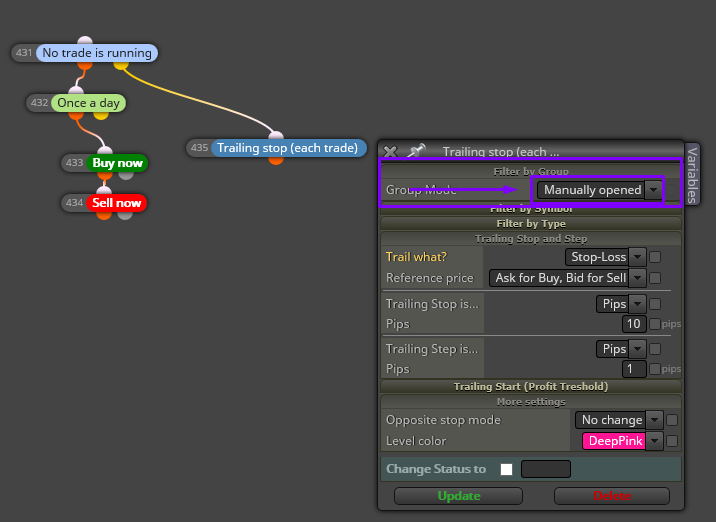Screen dimensions: 716x522
Task: Click the 431 block ID label
Action: click(24, 53)
